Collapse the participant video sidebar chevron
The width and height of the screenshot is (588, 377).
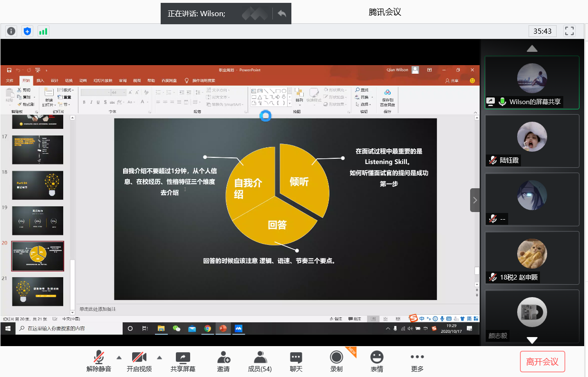point(475,200)
